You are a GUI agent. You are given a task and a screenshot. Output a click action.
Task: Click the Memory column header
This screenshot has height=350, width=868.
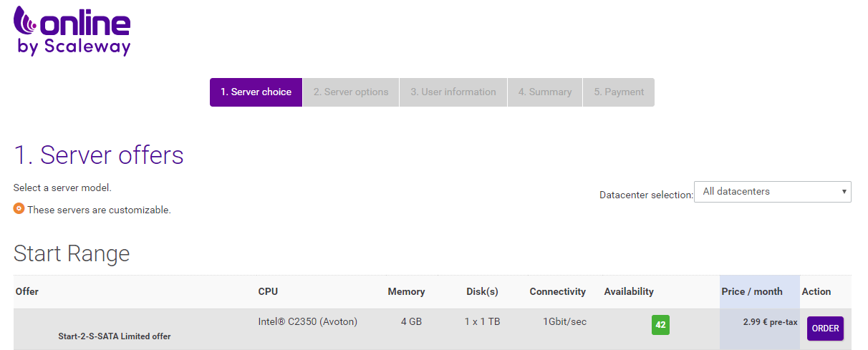[406, 291]
